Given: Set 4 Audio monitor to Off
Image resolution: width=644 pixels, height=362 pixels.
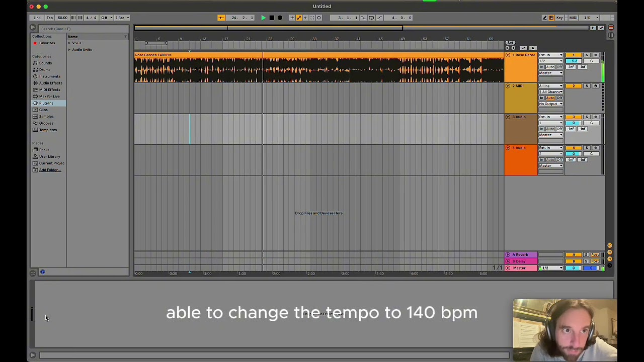Looking at the screenshot, I should 559,159.
